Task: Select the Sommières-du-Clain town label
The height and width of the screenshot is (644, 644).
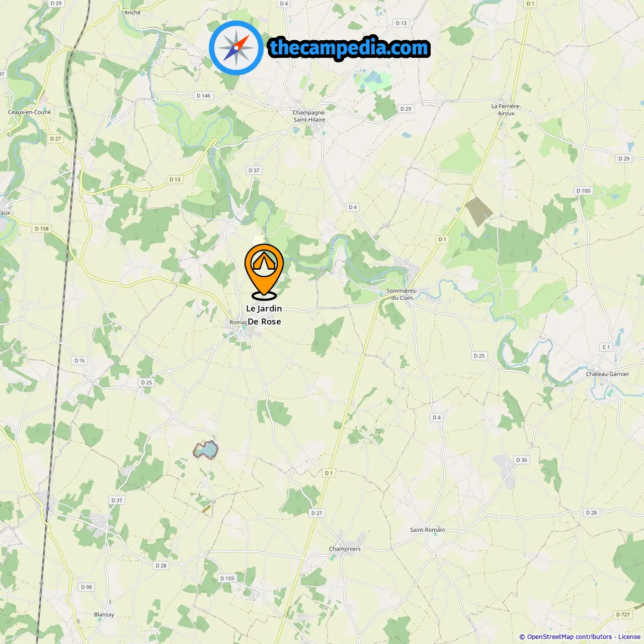Action: click(x=401, y=294)
